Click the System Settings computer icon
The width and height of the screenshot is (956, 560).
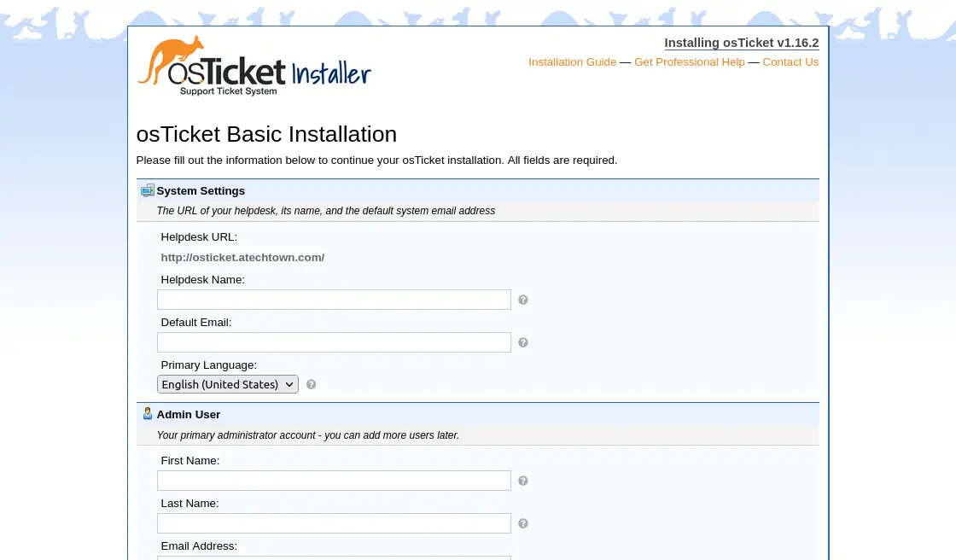click(148, 190)
